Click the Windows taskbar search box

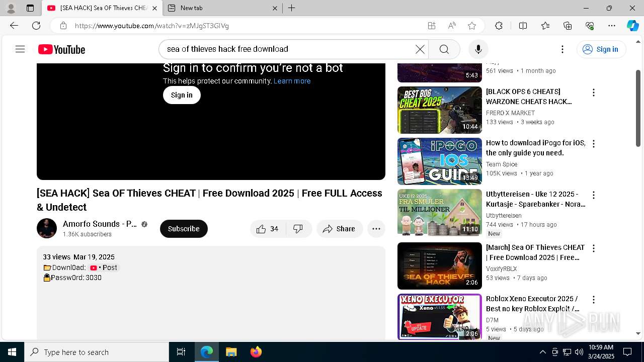[x=97, y=352]
